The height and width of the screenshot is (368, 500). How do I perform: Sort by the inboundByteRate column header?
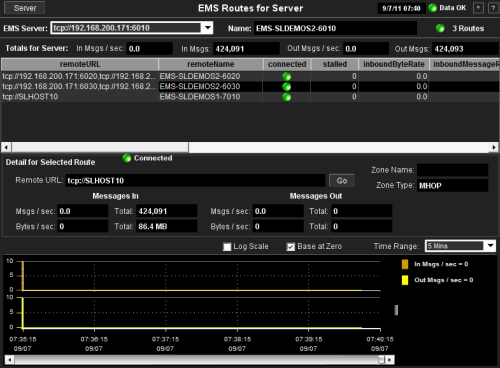pyautogui.click(x=394, y=64)
